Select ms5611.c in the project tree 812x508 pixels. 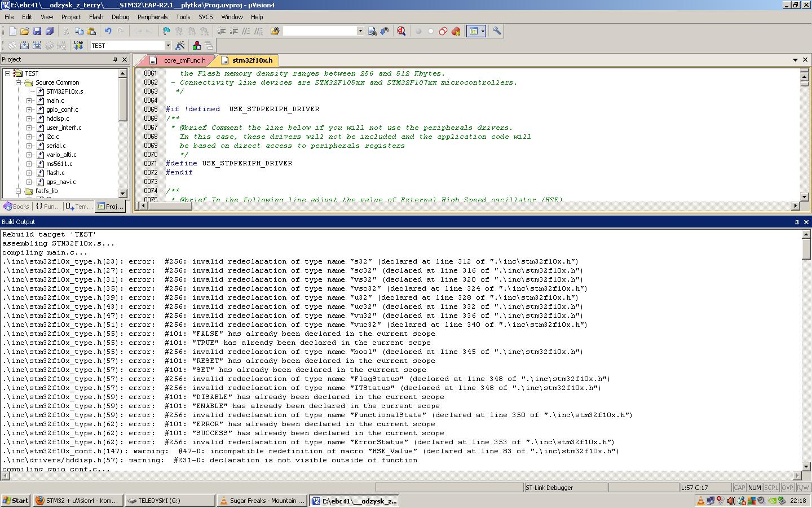(x=59, y=164)
